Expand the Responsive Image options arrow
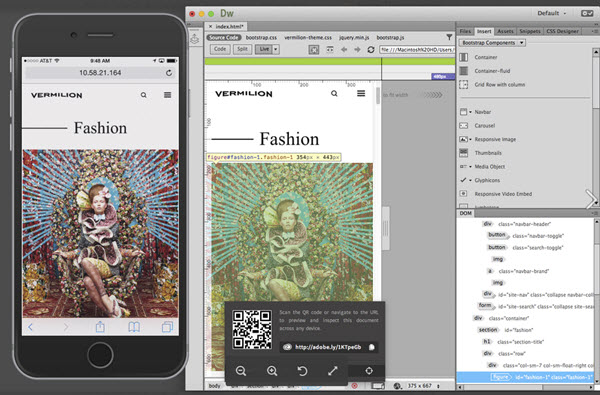 pos(470,139)
